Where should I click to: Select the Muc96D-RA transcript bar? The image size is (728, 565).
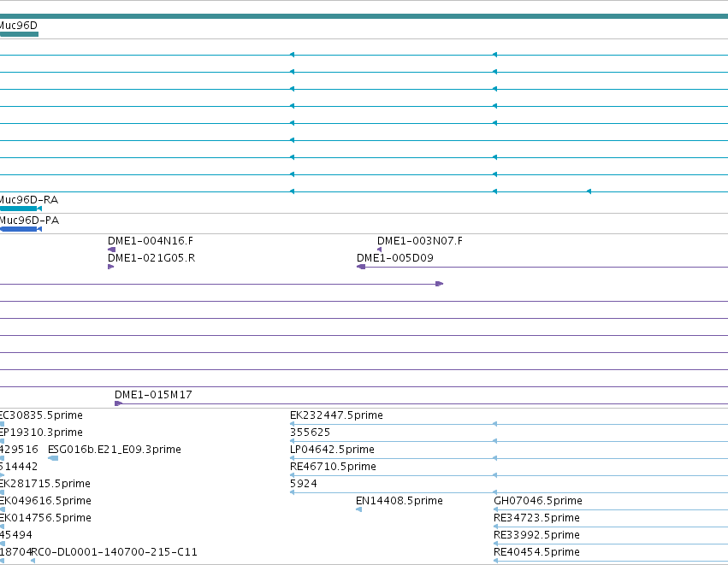21,209
